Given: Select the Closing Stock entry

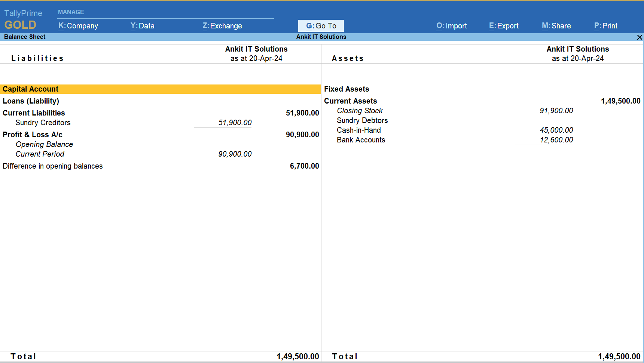Looking at the screenshot, I should (360, 111).
